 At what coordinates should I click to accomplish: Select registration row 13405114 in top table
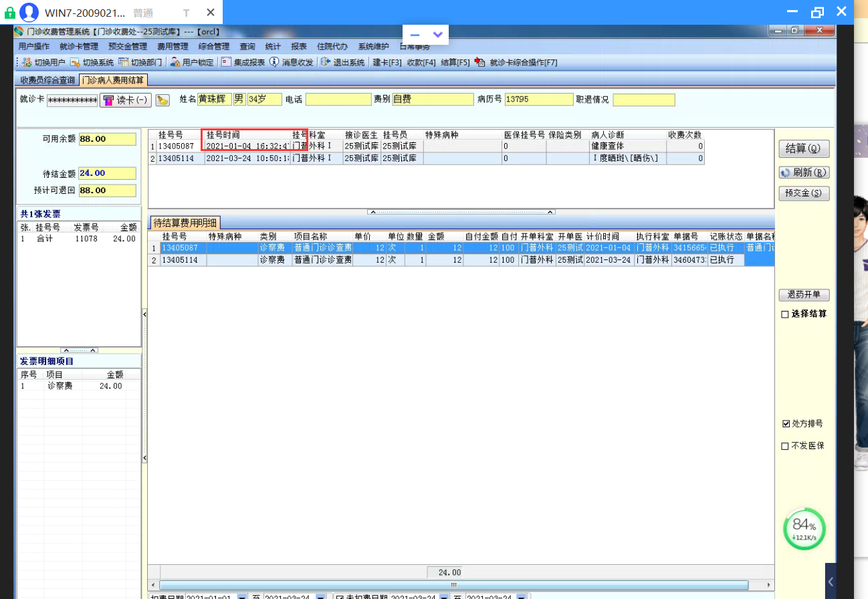click(x=427, y=158)
